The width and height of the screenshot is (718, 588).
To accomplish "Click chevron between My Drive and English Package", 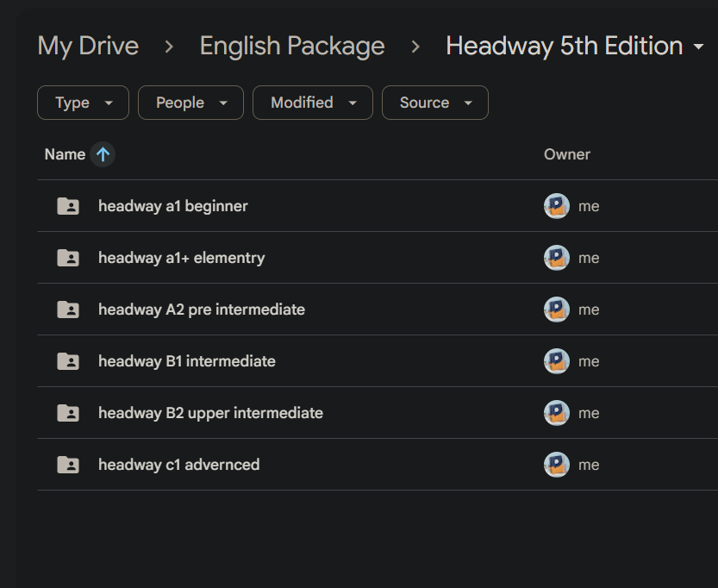I will click(169, 47).
